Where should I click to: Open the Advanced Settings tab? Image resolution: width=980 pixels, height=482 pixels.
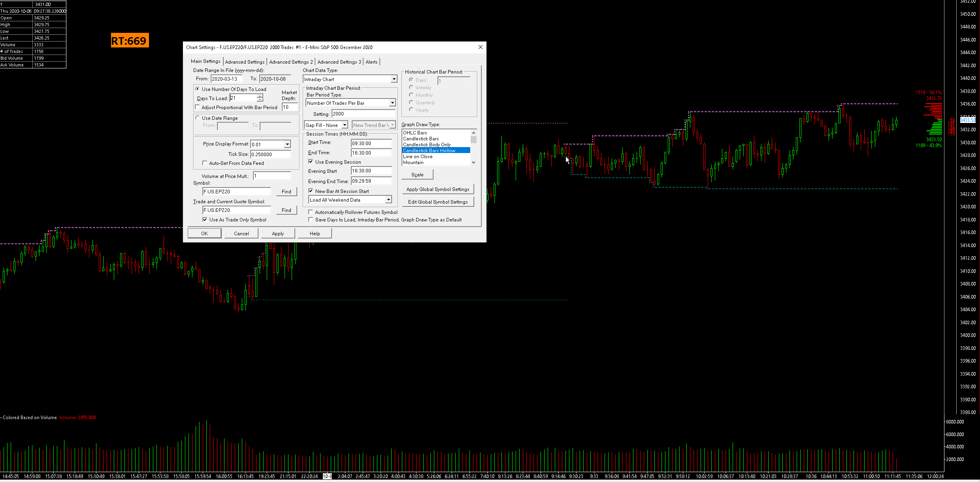click(245, 62)
